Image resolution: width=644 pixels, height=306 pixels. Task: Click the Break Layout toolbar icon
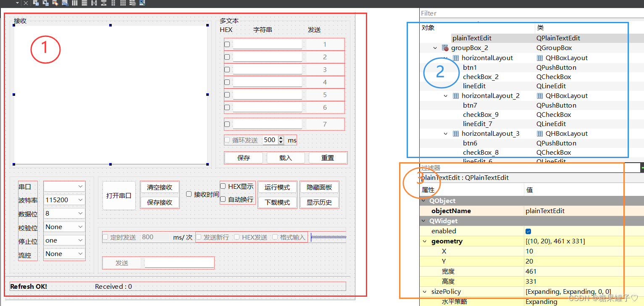133,3
